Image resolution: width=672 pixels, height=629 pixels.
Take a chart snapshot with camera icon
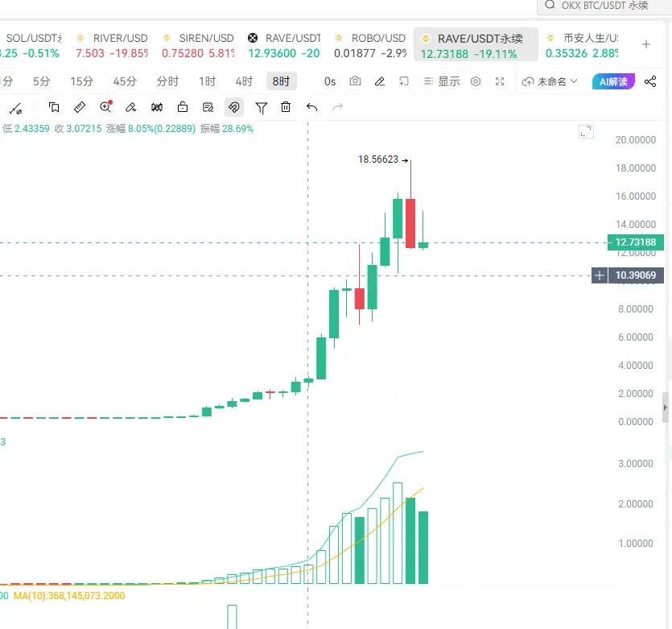coord(355,81)
